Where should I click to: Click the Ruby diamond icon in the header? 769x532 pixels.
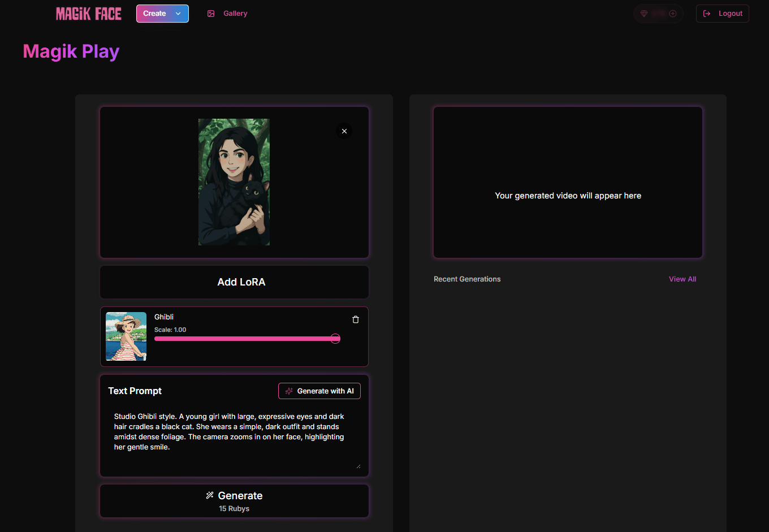coord(644,14)
